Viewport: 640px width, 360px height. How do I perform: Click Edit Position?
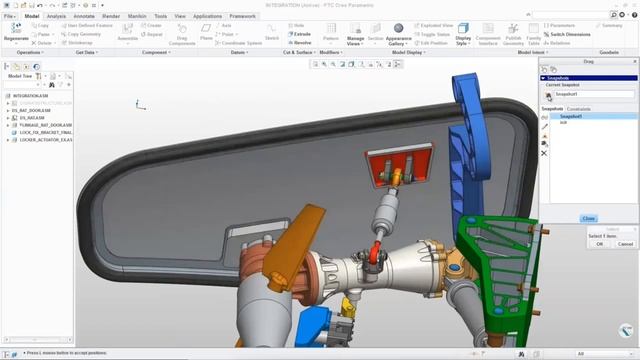point(431,43)
